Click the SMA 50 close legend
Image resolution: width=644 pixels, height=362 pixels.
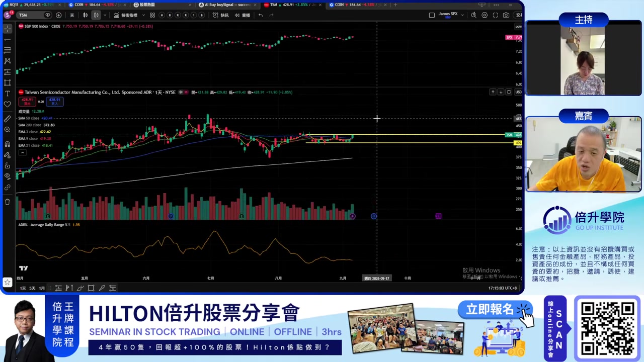pyautogui.click(x=35, y=118)
